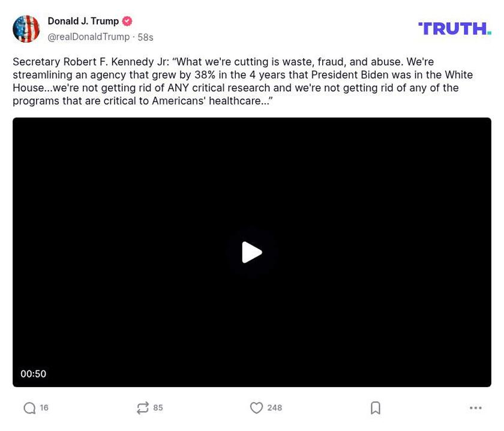Open the TRUTH logo in the corner
504x431 pixels.
pyautogui.click(x=454, y=26)
